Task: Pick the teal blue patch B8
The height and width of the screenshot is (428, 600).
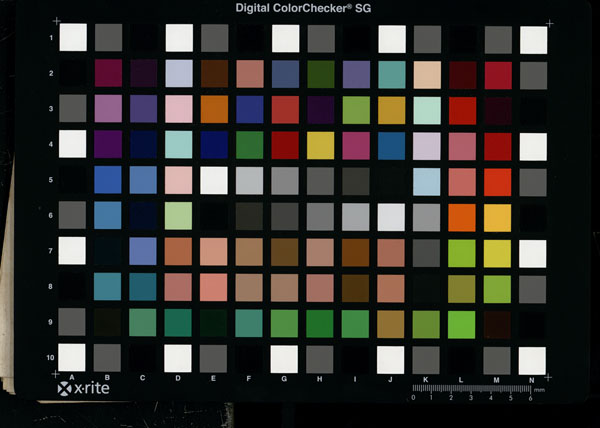Action: [108, 287]
